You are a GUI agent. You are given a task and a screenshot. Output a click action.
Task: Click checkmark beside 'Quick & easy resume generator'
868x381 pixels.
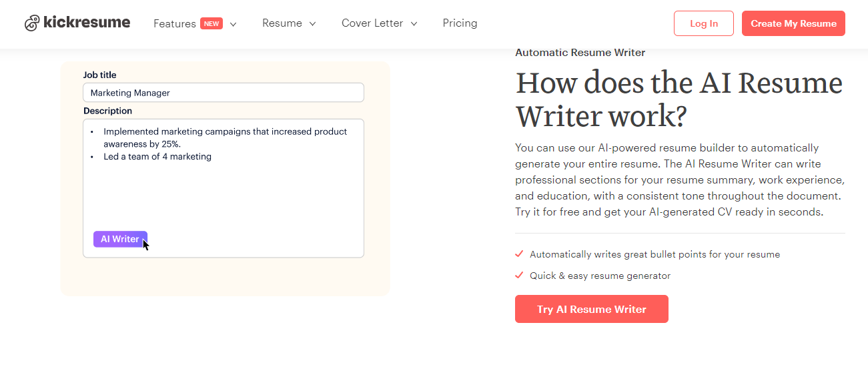(519, 276)
